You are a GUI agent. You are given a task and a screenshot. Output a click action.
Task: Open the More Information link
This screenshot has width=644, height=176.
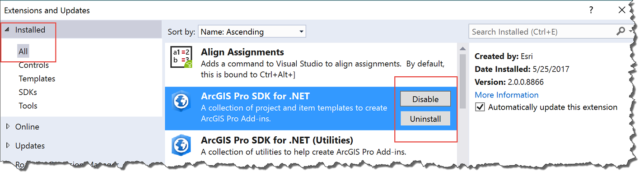[506, 95]
